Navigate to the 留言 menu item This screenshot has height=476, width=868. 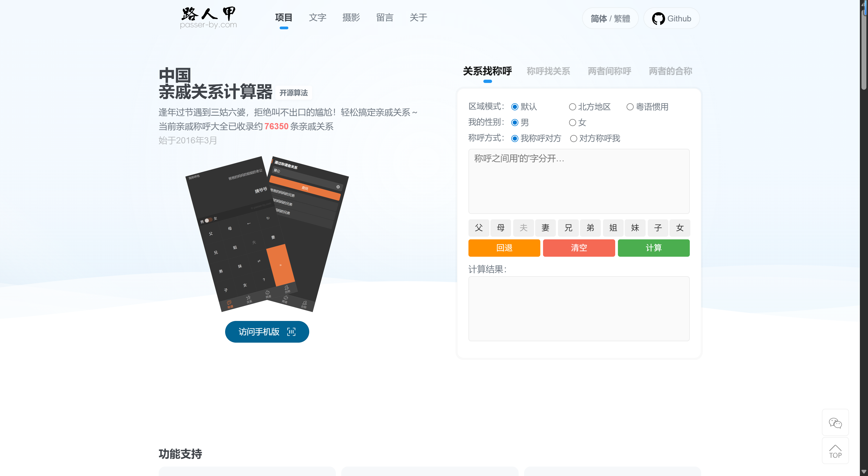tap(385, 18)
